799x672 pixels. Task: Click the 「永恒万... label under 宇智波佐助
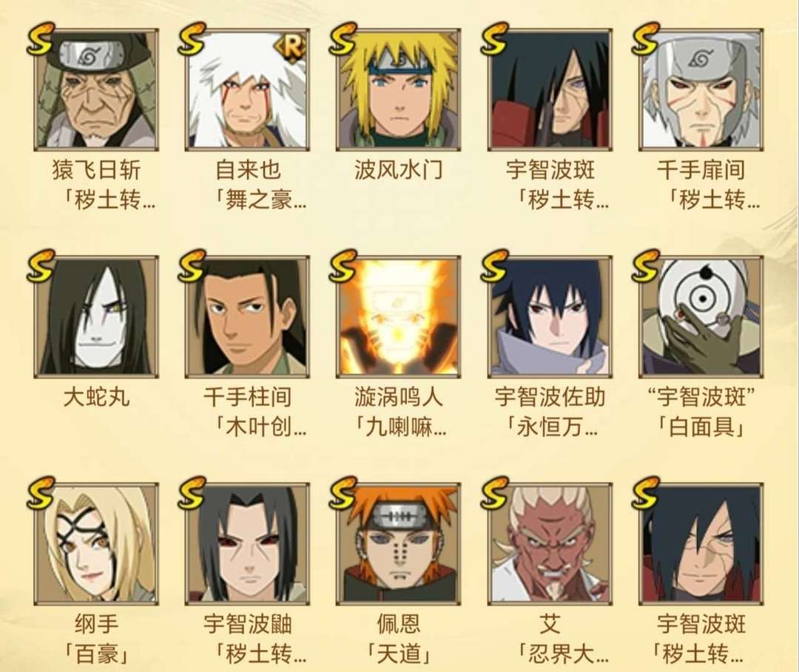(x=550, y=427)
